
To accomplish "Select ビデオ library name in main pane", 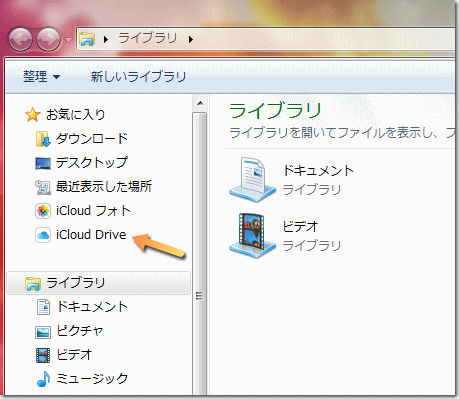I will point(300,227).
